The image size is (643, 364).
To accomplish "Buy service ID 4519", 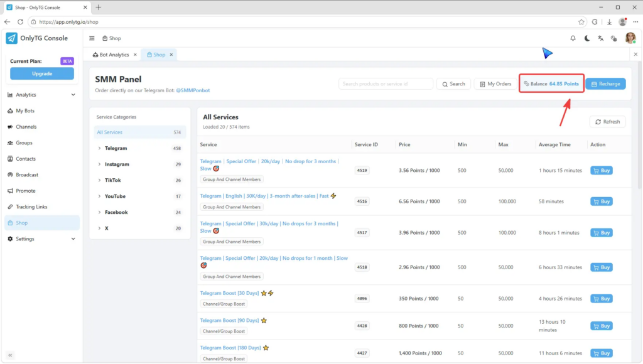I will (602, 171).
